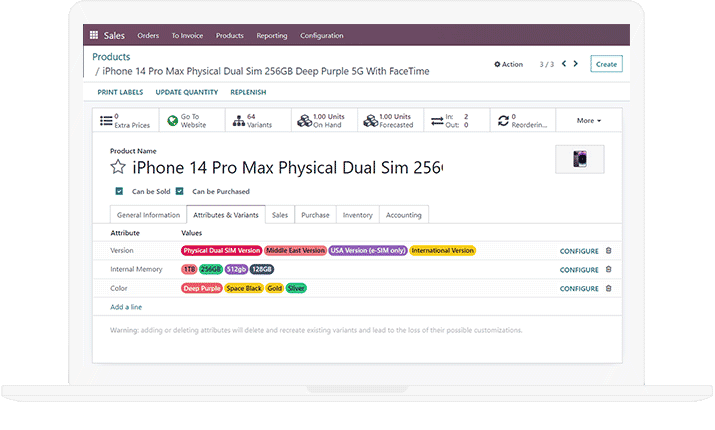715x430 pixels.
Task: Open the Action dropdown menu
Action: coord(509,64)
